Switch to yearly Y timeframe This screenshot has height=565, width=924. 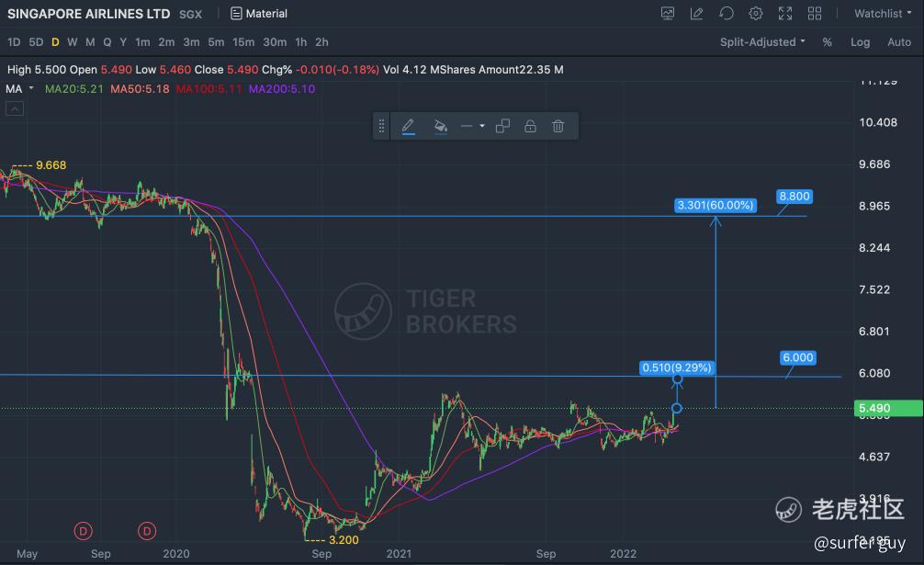pos(123,42)
